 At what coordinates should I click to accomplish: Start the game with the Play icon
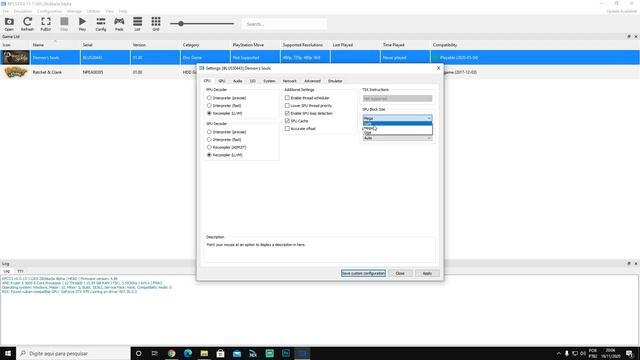click(x=82, y=24)
